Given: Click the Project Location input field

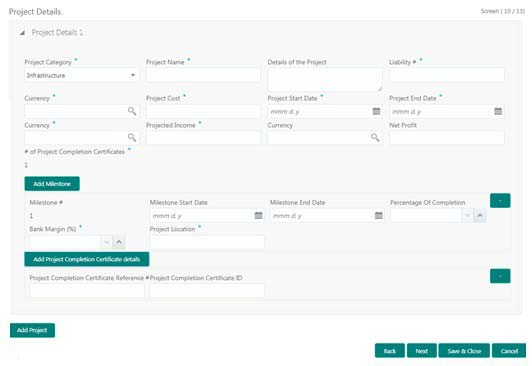Looking at the screenshot, I should (x=207, y=242).
